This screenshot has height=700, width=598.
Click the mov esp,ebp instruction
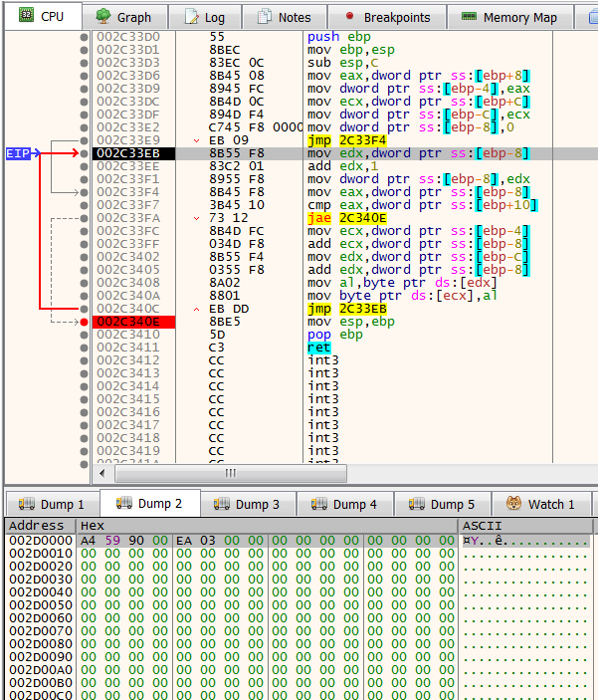pos(351,322)
